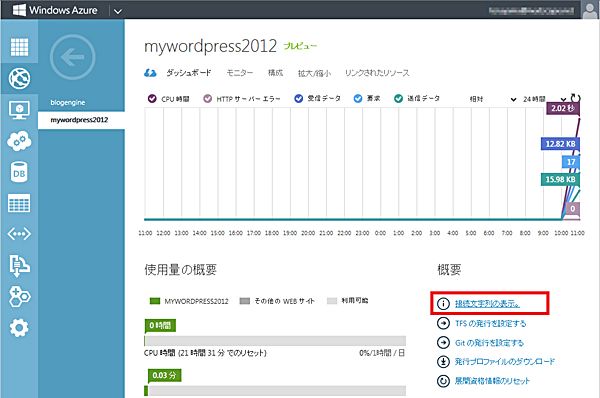This screenshot has height=398, width=600.
Task: Click the light gray 利用可能 legend swatch
Action: pos(332,301)
